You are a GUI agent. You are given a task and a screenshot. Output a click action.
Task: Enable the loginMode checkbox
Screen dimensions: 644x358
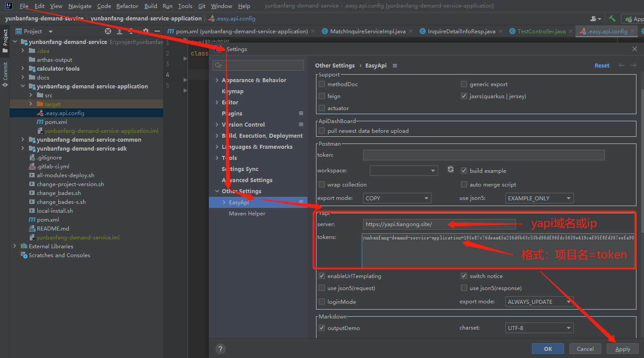(322, 302)
